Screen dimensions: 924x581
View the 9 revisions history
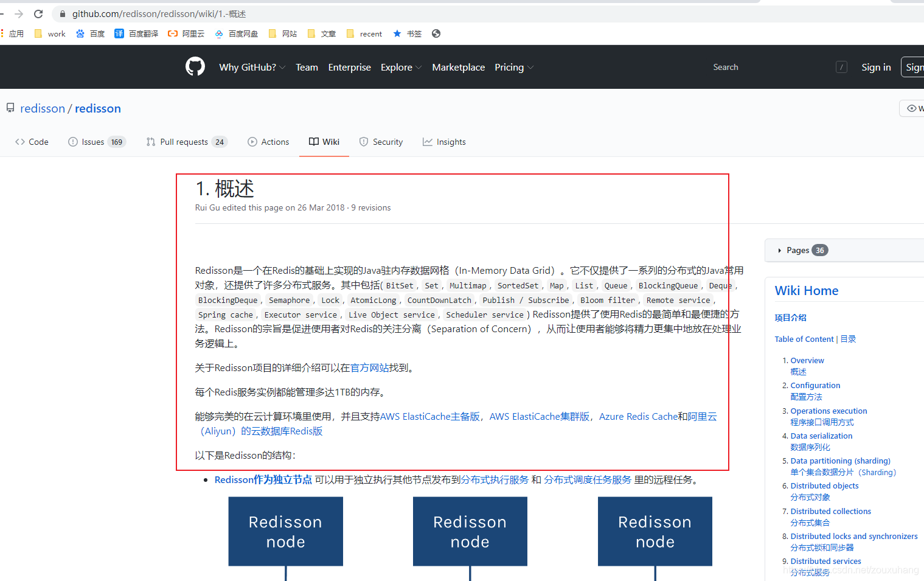(371, 207)
